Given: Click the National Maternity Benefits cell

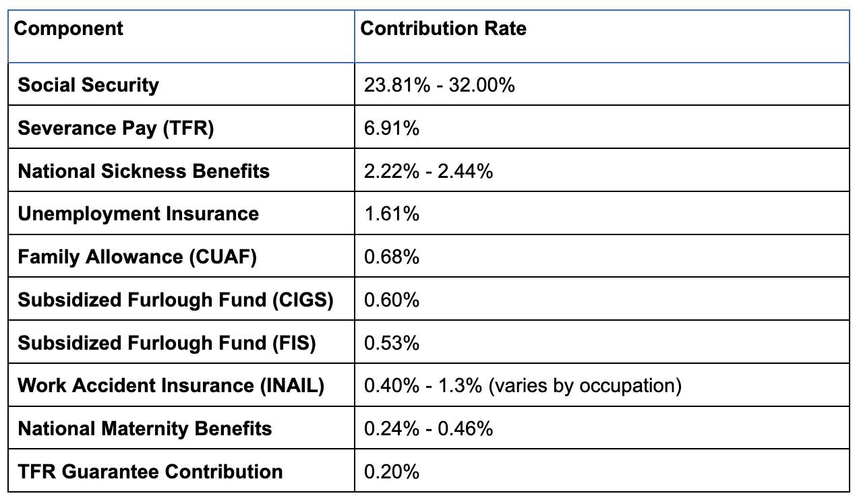Looking at the screenshot, I should tap(145, 429).
